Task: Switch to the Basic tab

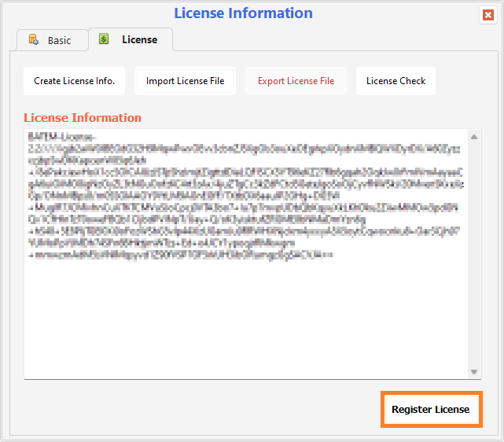Action: pos(50,40)
